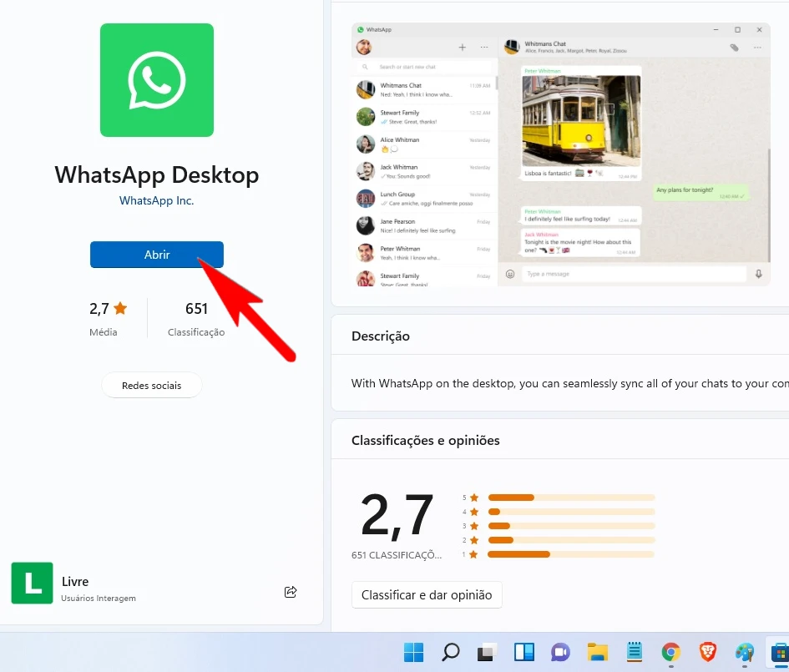Click the 3-star rating bar

(571, 526)
